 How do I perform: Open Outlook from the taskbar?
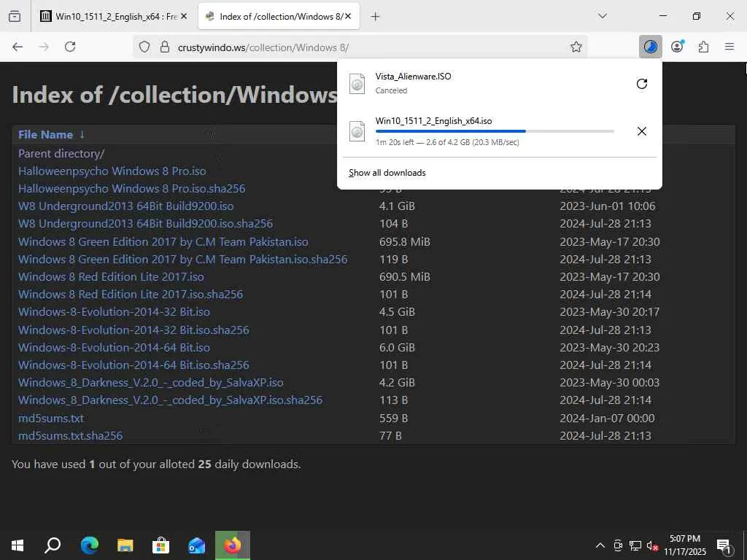tap(197, 545)
